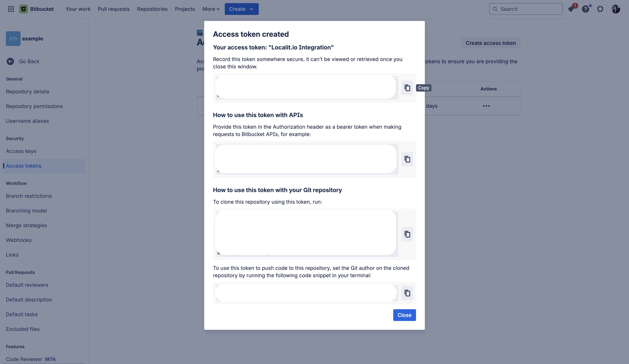Click the Create access token button
Viewport: 629px width, 364px height.
click(491, 43)
